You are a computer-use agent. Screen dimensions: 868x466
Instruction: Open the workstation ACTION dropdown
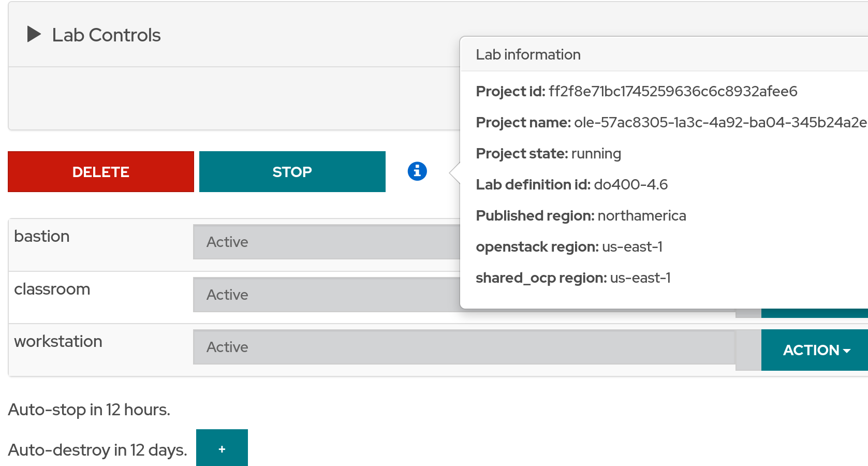[x=816, y=350]
